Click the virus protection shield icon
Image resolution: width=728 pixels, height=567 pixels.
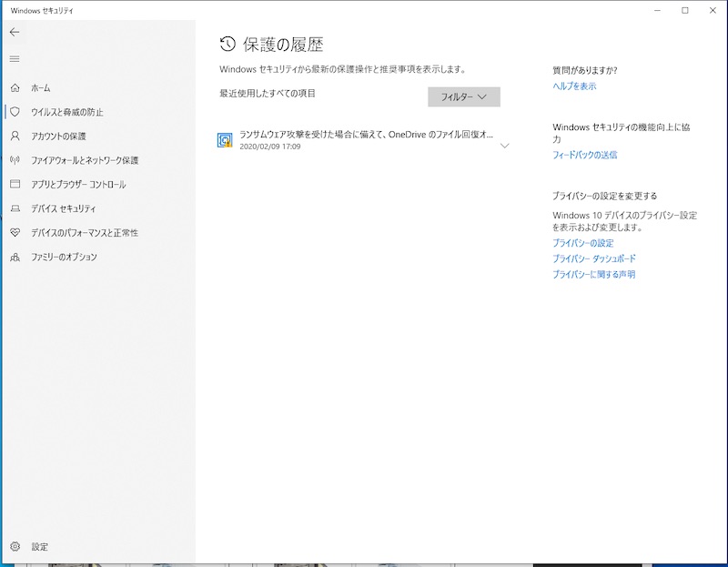[15, 112]
